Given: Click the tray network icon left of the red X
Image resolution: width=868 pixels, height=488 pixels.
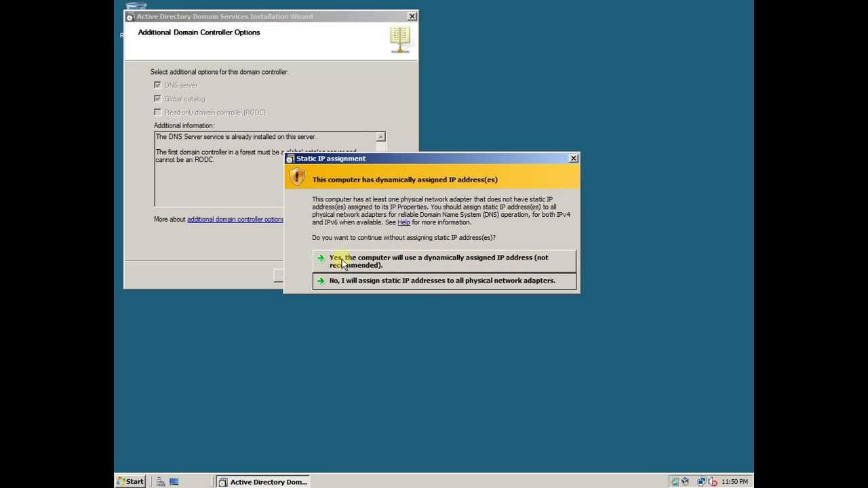Looking at the screenshot, I should pos(702,482).
